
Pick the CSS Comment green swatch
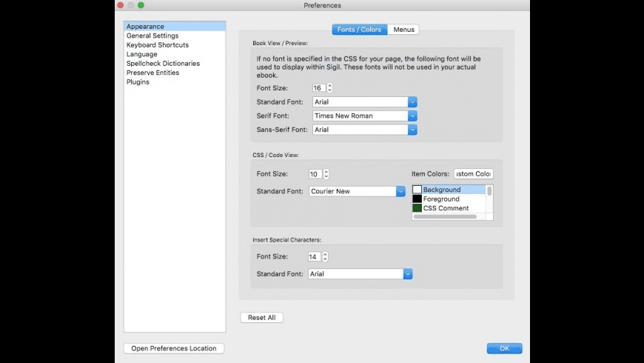[417, 208]
